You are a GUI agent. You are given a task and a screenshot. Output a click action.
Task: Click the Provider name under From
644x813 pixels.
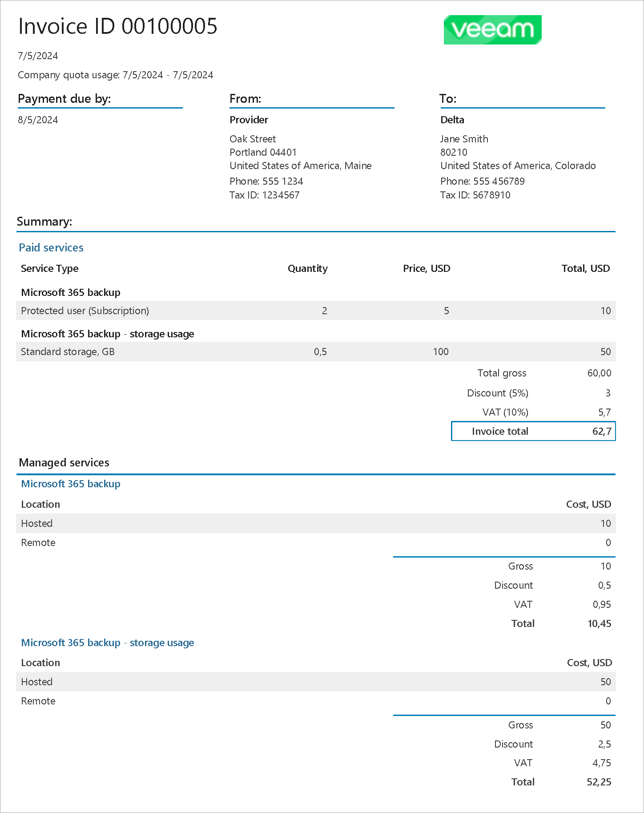click(x=249, y=120)
